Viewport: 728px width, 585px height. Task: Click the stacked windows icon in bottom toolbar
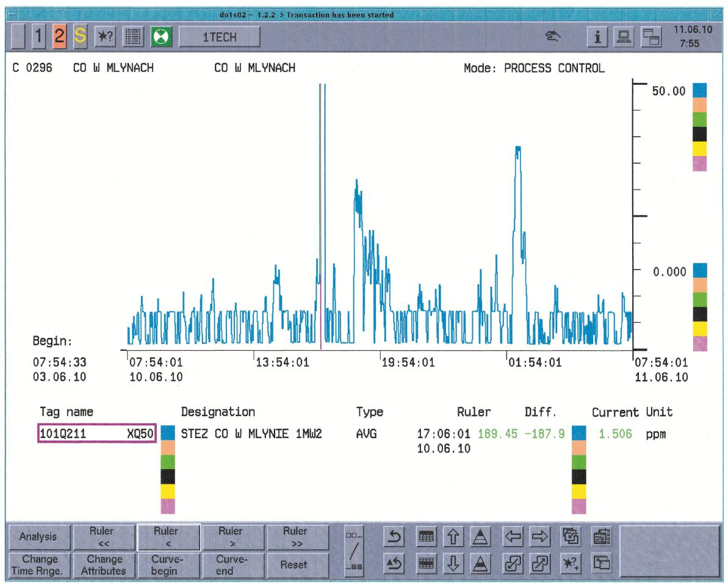tap(571, 537)
